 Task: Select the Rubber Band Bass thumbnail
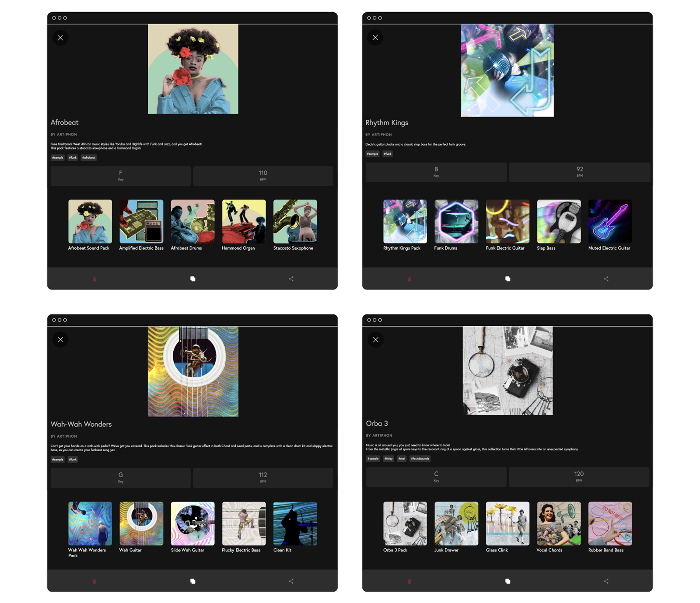(x=610, y=524)
